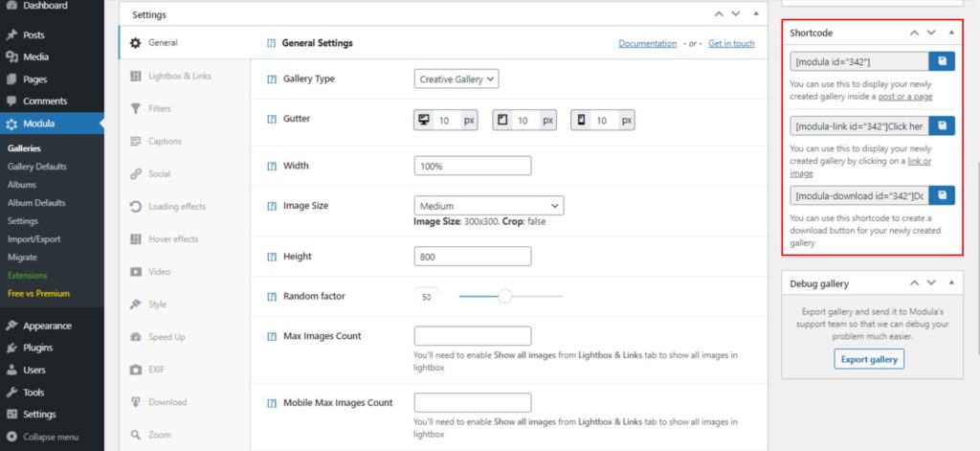Switch to Lightbox & Links tab
Screen dimensions: 980x451
[177, 76]
